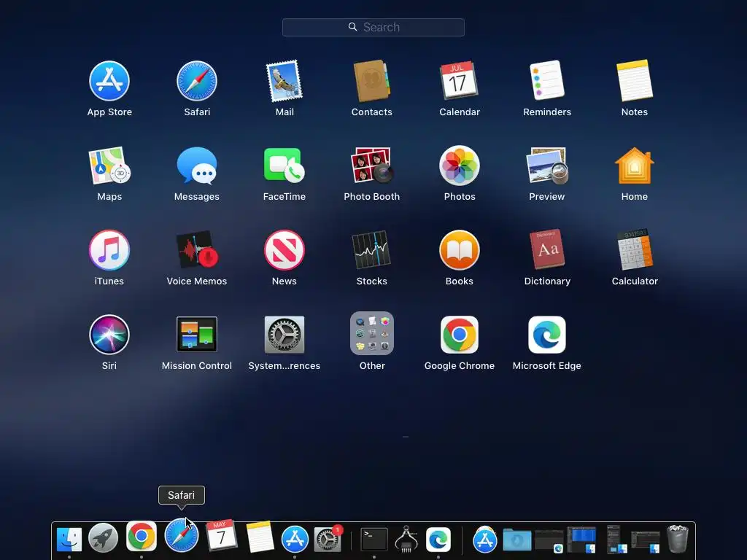Open App Store icon left of System Preferences in Dock
The height and width of the screenshot is (560, 747).
tap(295, 539)
